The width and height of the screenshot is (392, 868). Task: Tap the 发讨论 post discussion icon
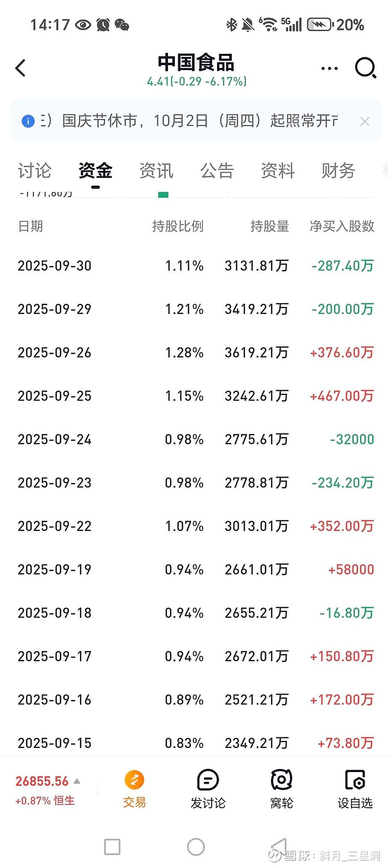click(208, 780)
